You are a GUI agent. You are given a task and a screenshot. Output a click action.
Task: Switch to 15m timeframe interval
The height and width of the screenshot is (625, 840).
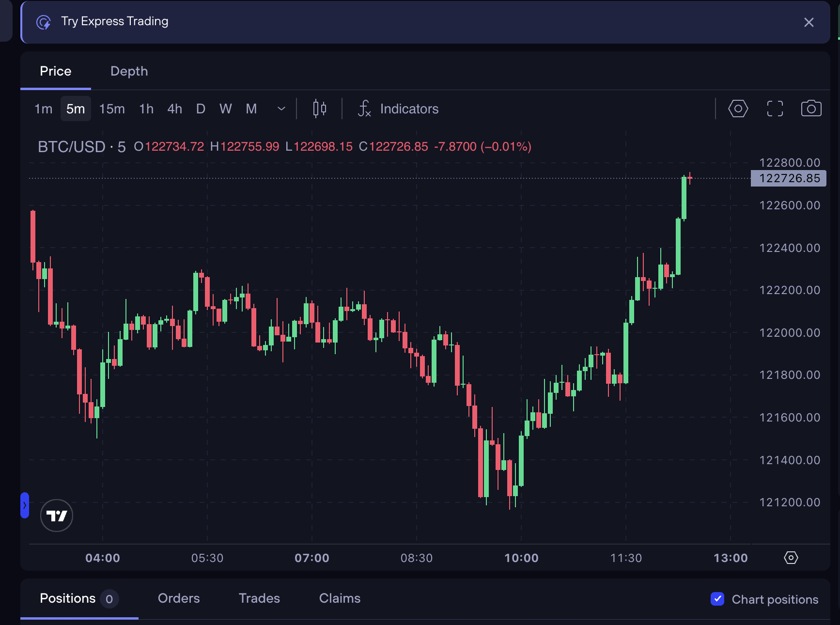(112, 109)
